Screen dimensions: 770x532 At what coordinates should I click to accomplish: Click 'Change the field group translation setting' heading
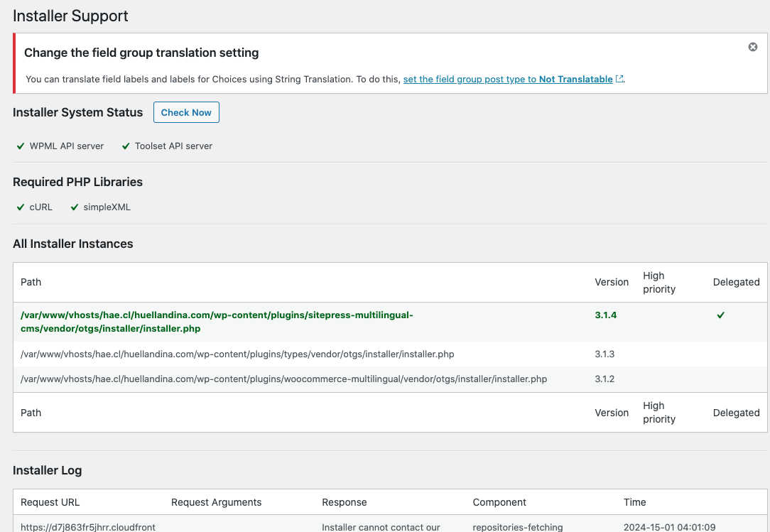point(141,53)
